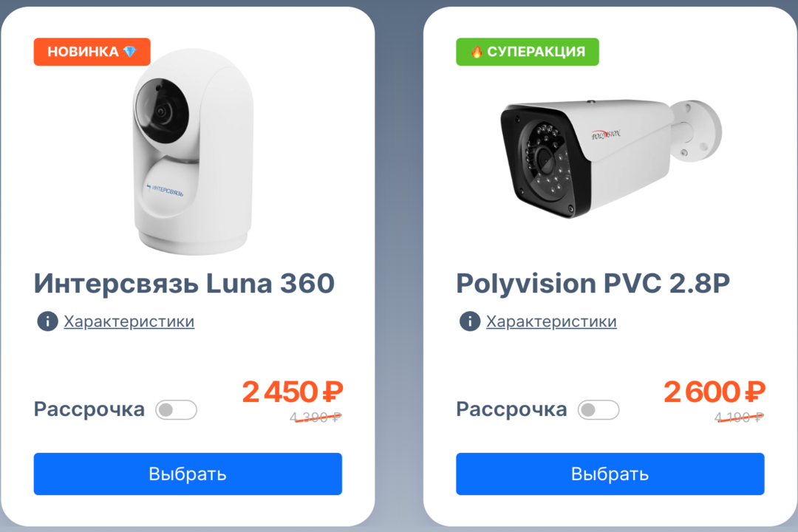Open Характеристики link for Luna 360 camera

click(129, 321)
